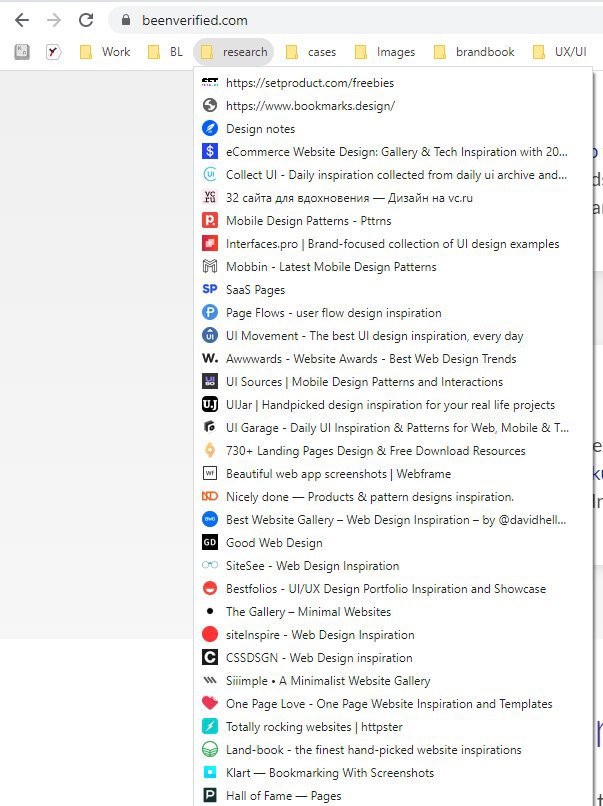Click the httpster lightning favicon
Screen dimensions: 603x806
[210, 727]
